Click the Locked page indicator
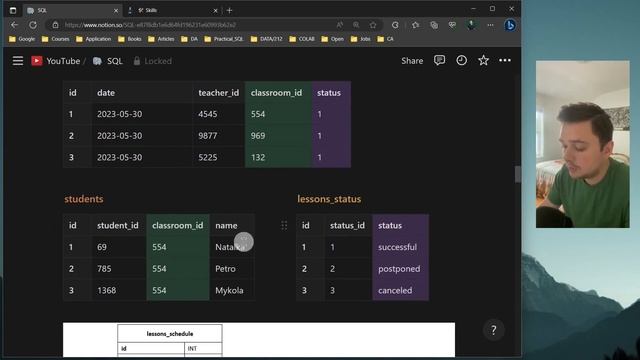Viewport: 640px width, 360px height. 153,61
